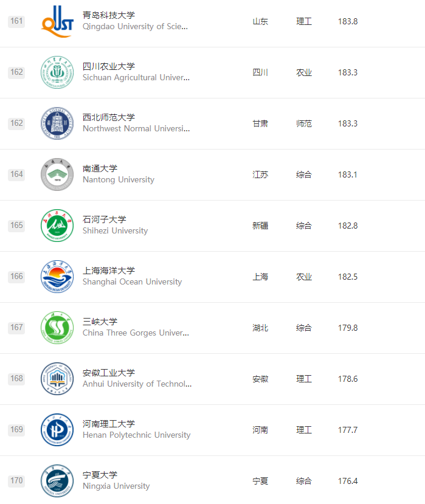This screenshot has width=425, height=504.
Task: Click the score 183.1
Action: [x=348, y=175]
